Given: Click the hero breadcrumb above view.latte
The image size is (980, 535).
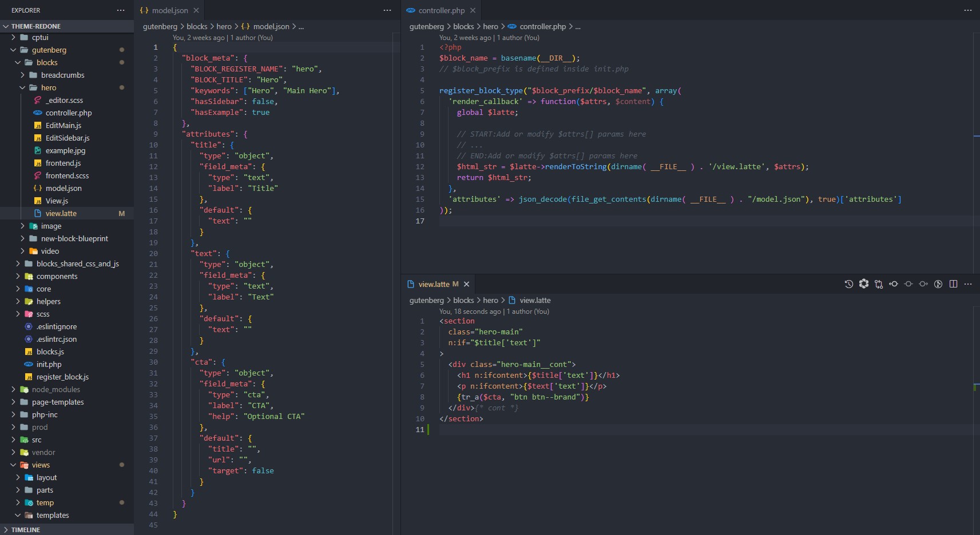Looking at the screenshot, I should point(491,300).
